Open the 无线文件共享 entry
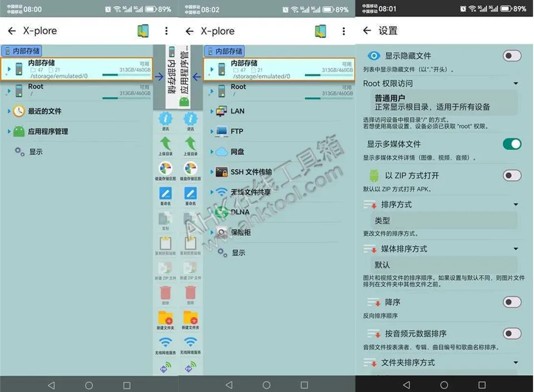 279,192
